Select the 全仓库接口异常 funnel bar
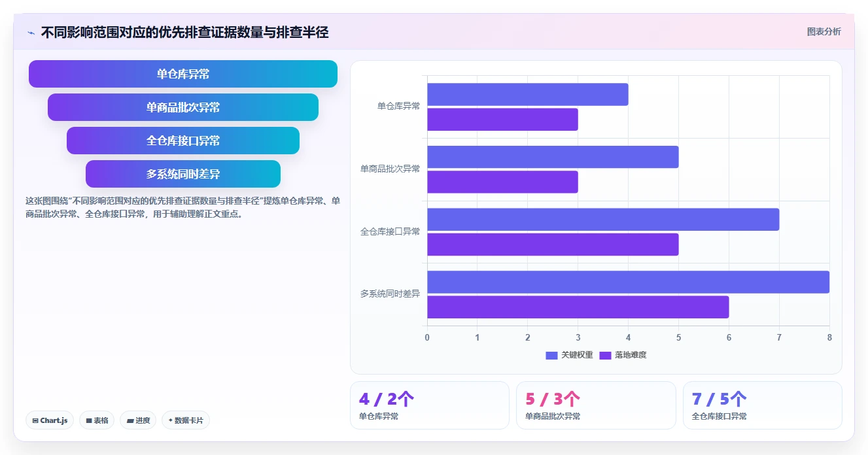This screenshot has height=455, width=868. click(x=183, y=141)
